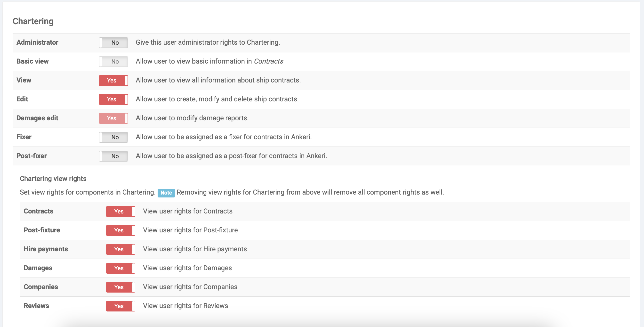Click the Hire payments row label
644x327 pixels.
[46, 249]
